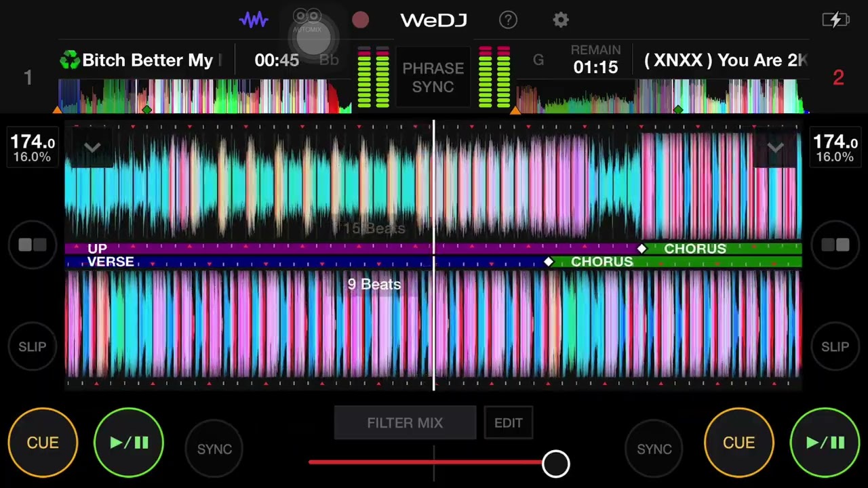Tap the green cue marker on deck 2 overview
Screen dimensions: 868x488
[x=678, y=109]
